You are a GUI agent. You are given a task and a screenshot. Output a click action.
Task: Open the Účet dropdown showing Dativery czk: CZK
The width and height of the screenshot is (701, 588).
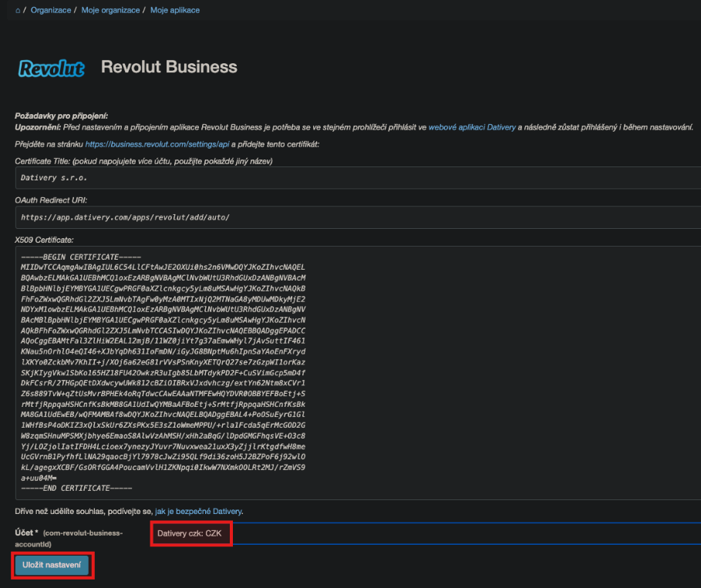click(x=426, y=533)
